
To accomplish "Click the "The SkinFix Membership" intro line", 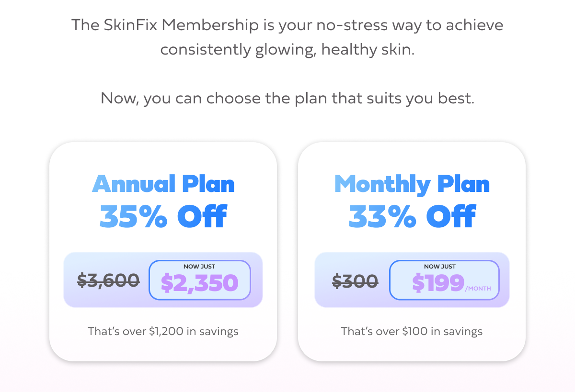I will 287,25.
